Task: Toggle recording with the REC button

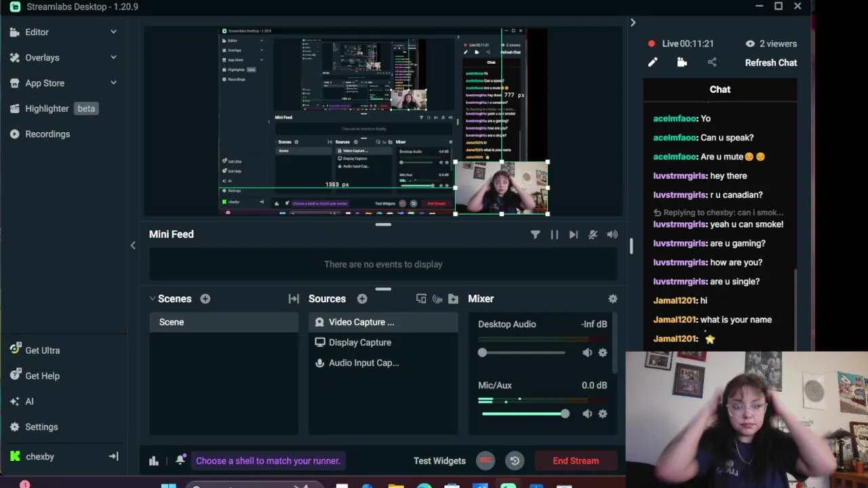Action: pos(486,460)
